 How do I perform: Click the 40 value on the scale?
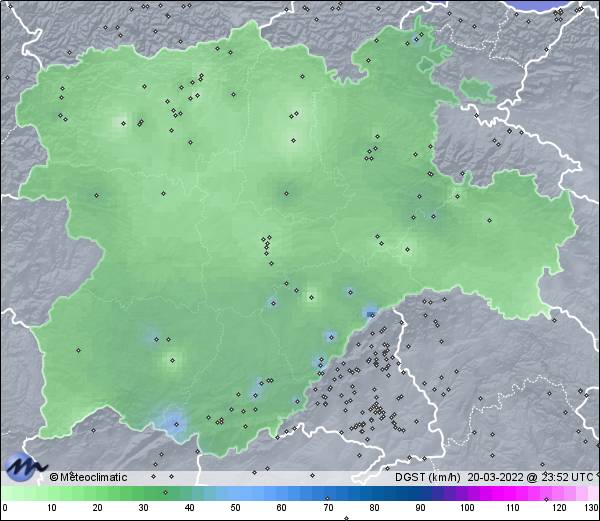tap(189, 508)
